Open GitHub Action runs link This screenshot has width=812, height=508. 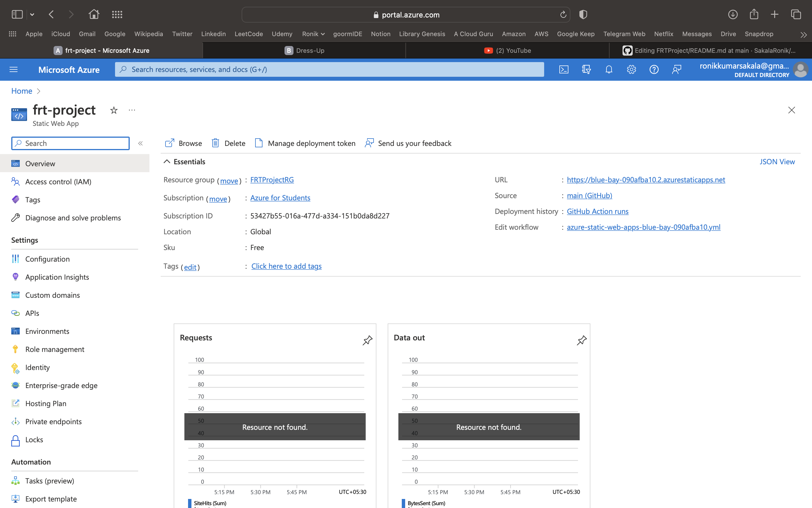click(x=598, y=211)
